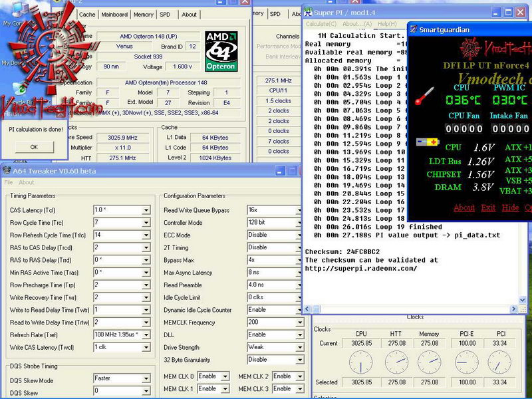Expand the Min RAS Active Time (Tras) dropdown
This screenshot has width=532, height=399.
146,273
